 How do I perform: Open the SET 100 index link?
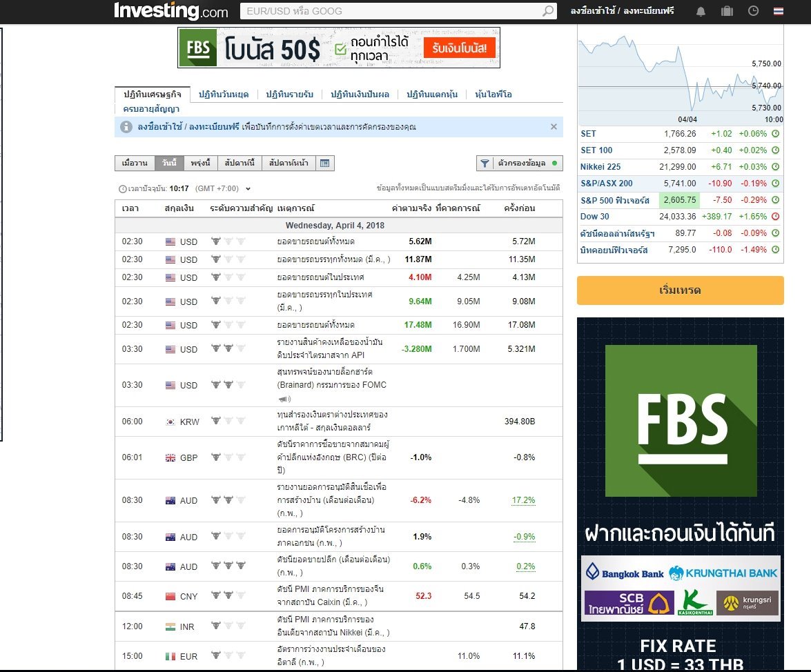(x=596, y=150)
